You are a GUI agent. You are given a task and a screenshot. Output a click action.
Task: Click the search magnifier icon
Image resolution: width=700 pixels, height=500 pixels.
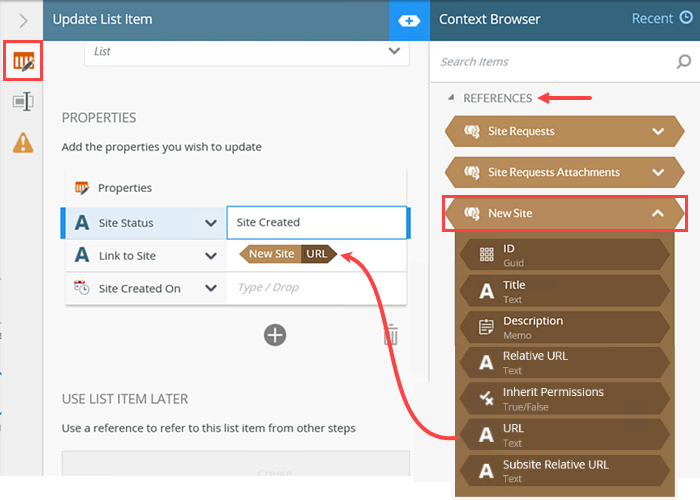point(684,62)
